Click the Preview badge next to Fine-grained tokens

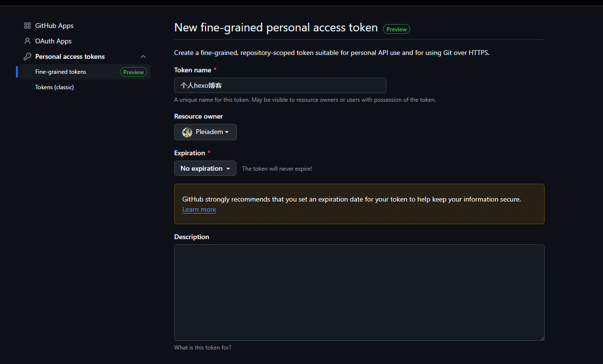click(133, 72)
